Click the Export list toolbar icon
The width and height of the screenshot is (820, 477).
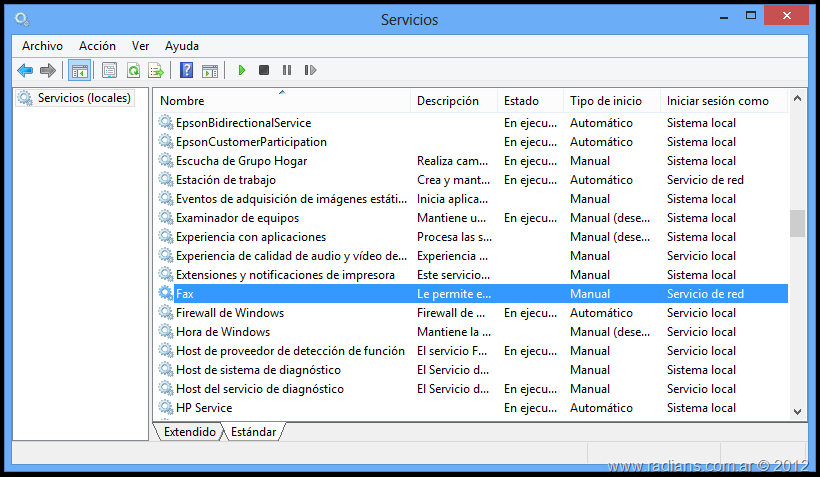[156, 70]
